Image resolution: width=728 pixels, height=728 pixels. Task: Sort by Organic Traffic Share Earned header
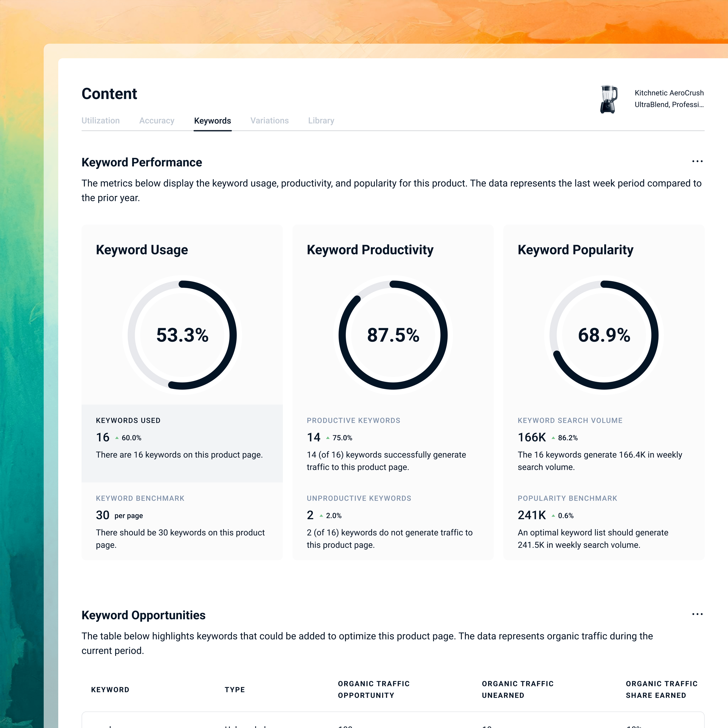pyautogui.click(x=661, y=690)
